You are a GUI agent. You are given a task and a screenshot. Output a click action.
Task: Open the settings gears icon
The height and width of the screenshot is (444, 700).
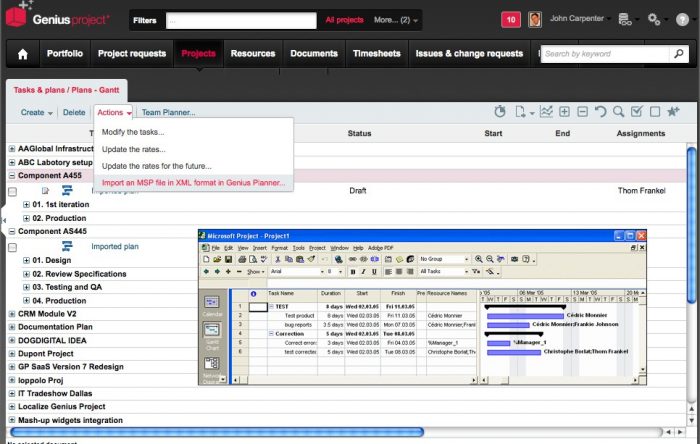654,19
